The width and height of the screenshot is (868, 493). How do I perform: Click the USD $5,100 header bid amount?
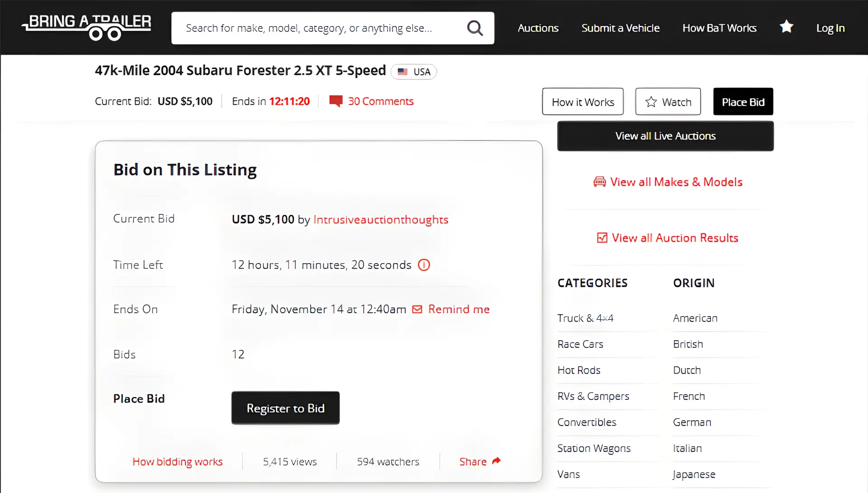185,101
